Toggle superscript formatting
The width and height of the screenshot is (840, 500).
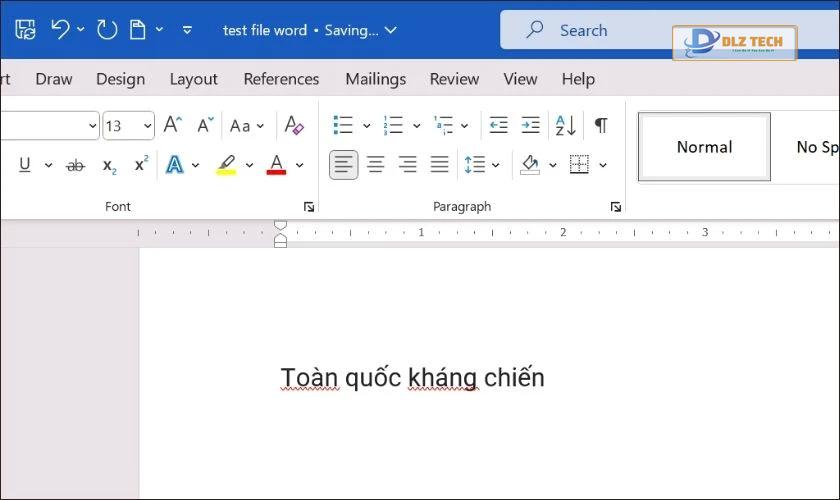click(x=141, y=163)
